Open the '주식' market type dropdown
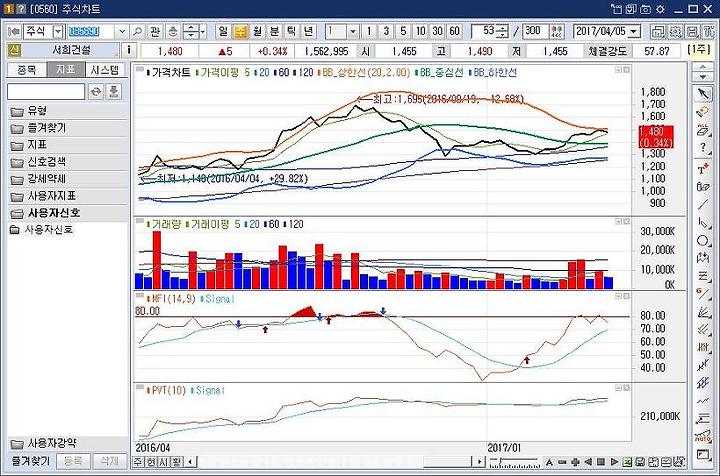 [58, 31]
